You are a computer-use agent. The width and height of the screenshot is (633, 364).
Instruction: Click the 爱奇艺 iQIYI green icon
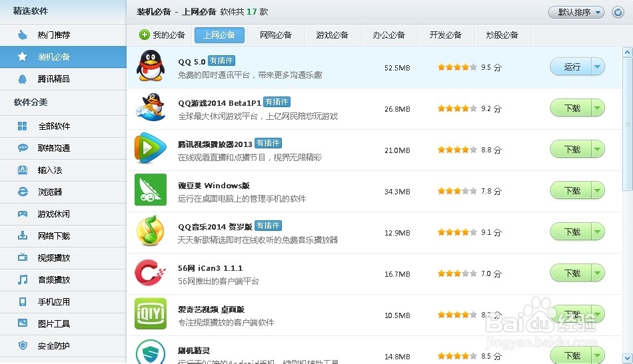pyautogui.click(x=151, y=313)
